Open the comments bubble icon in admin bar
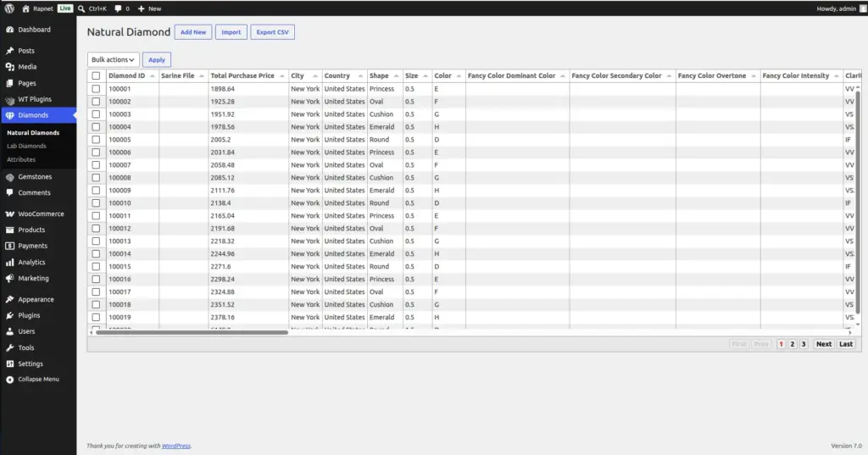This screenshot has width=868, height=455. 118,8
